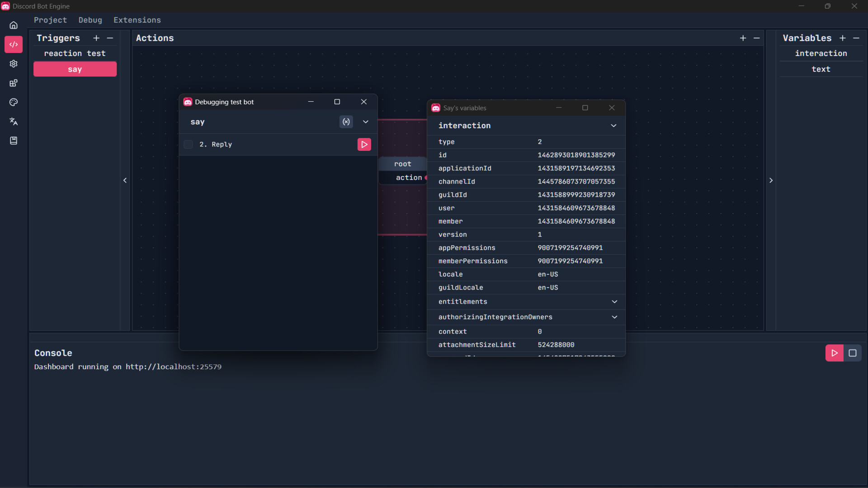The height and width of the screenshot is (488, 868).
Task: Open the Home page from the sidebar
Action: click(14, 25)
